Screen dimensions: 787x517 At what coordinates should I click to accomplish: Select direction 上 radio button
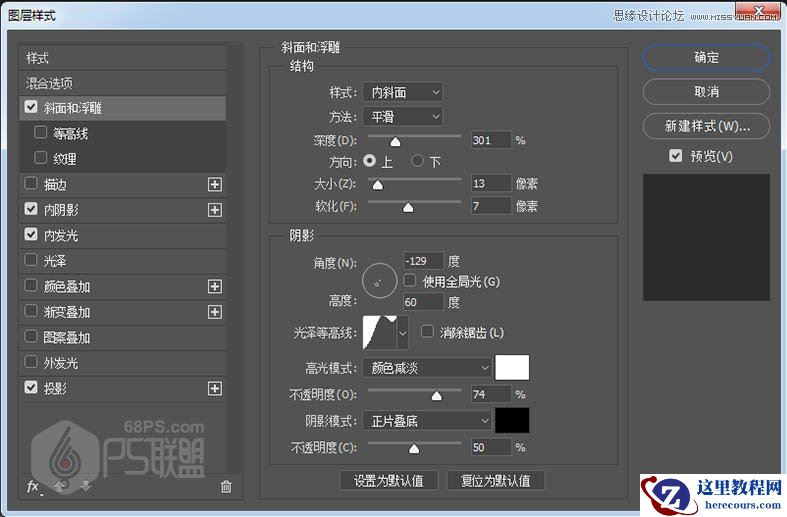click(370, 161)
